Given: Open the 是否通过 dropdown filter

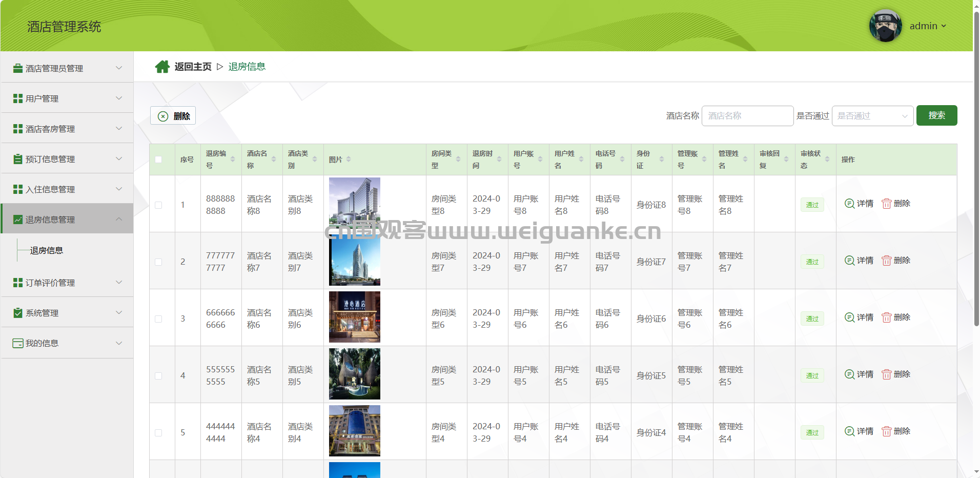Looking at the screenshot, I should [872, 116].
